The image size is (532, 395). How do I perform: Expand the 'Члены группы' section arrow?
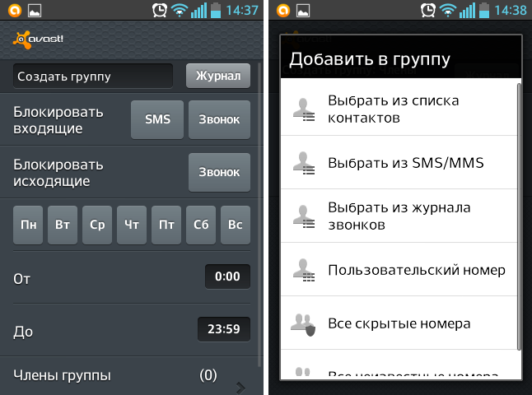click(240, 385)
